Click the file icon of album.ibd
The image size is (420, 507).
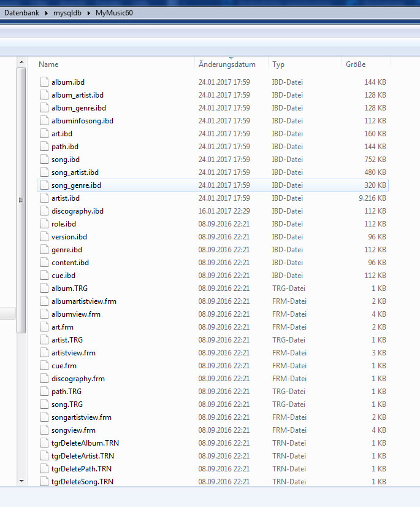(x=44, y=82)
